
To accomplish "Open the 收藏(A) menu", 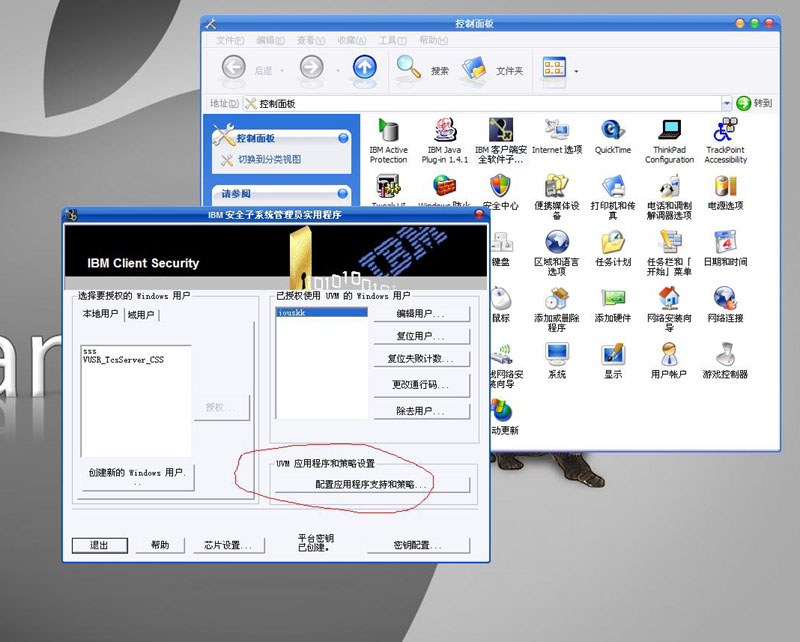I will [x=352, y=40].
